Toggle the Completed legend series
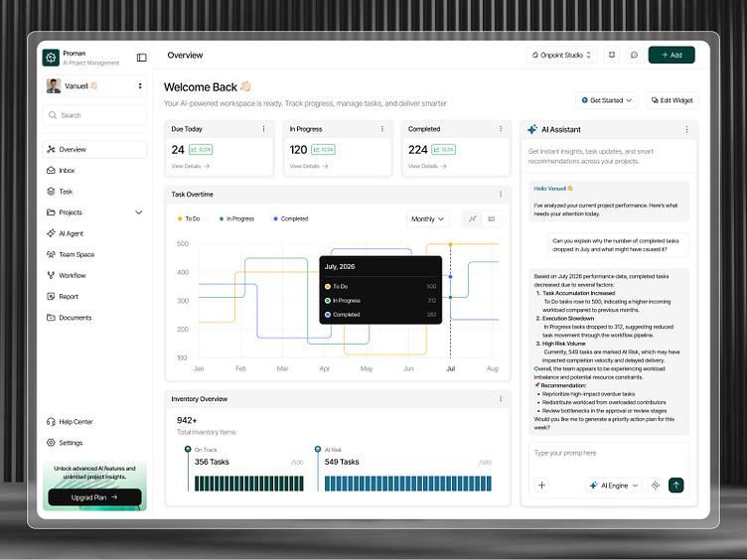This screenshot has width=747, height=560. 291,219
